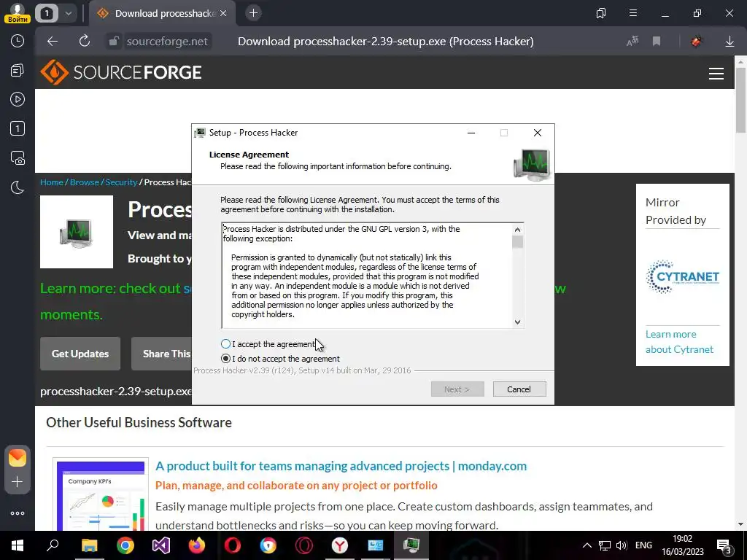Open the Windows Start menu
Viewport: 747px width, 560px height.
(x=18, y=545)
